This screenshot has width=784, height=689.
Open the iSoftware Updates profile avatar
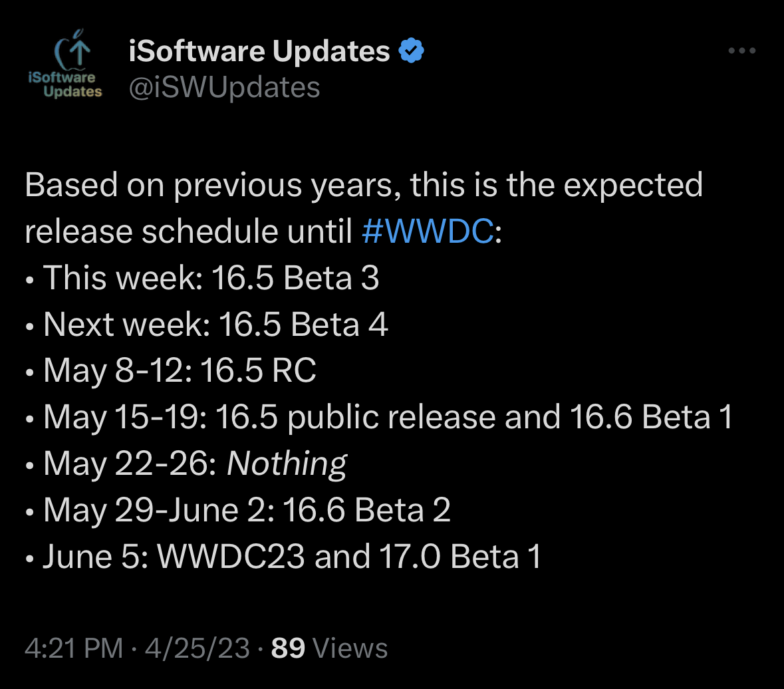click(65, 68)
